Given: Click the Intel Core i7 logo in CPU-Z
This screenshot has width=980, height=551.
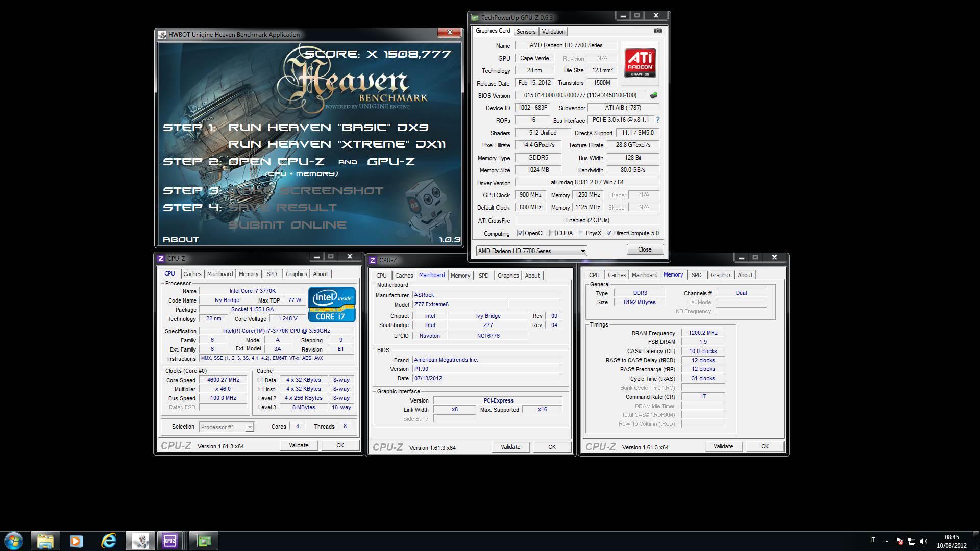Looking at the screenshot, I should click(332, 305).
